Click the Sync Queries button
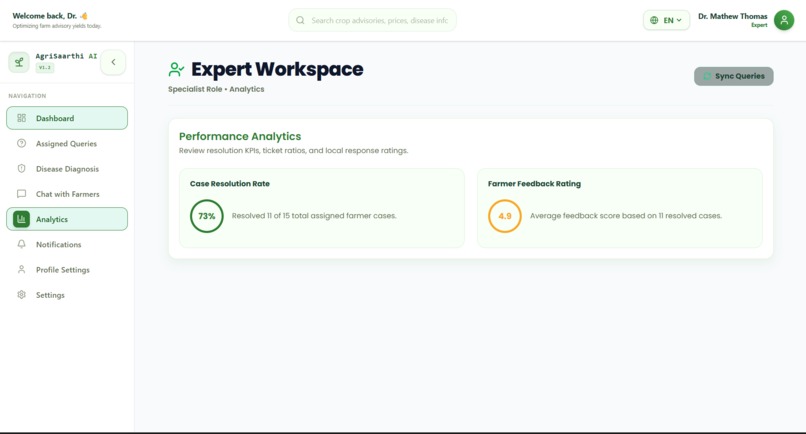806x434 pixels. (x=734, y=76)
